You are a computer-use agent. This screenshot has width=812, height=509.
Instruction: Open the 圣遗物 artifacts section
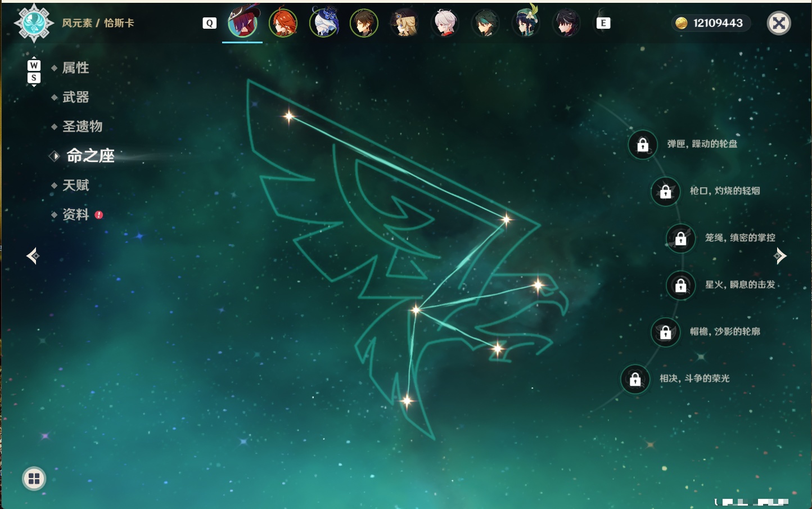coord(82,127)
